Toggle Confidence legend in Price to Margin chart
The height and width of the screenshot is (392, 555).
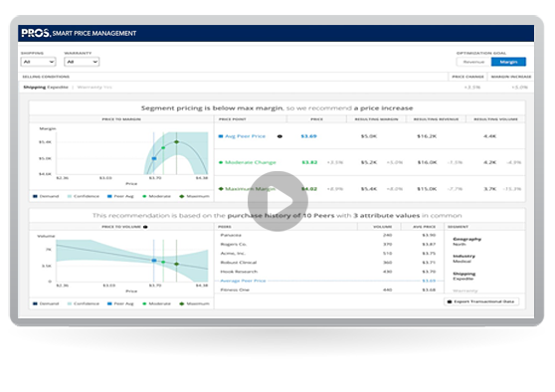84,196
